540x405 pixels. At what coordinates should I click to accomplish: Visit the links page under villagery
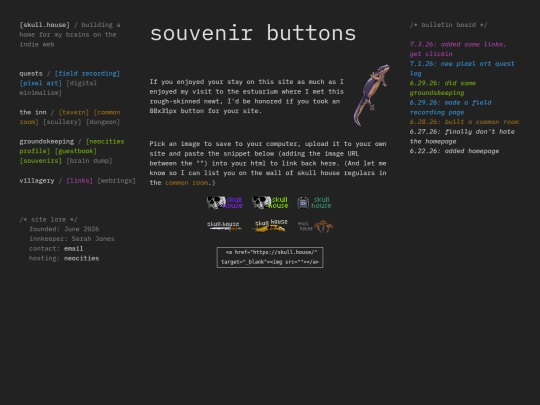[79, 180]
